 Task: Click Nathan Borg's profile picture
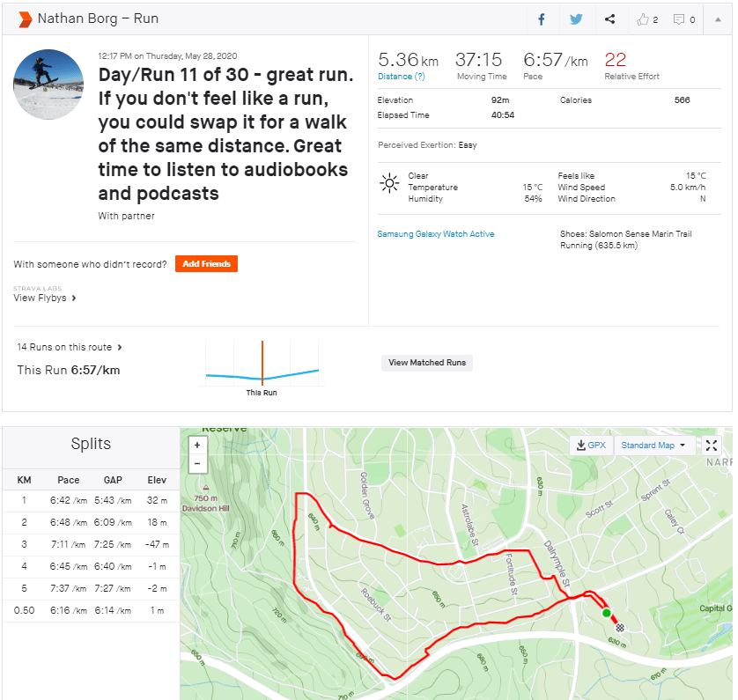[x=48, y=85]
